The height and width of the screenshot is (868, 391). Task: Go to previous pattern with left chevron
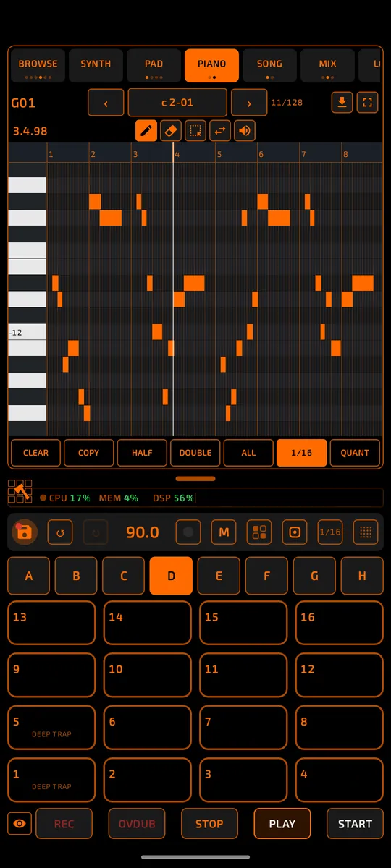coord(106,103)
